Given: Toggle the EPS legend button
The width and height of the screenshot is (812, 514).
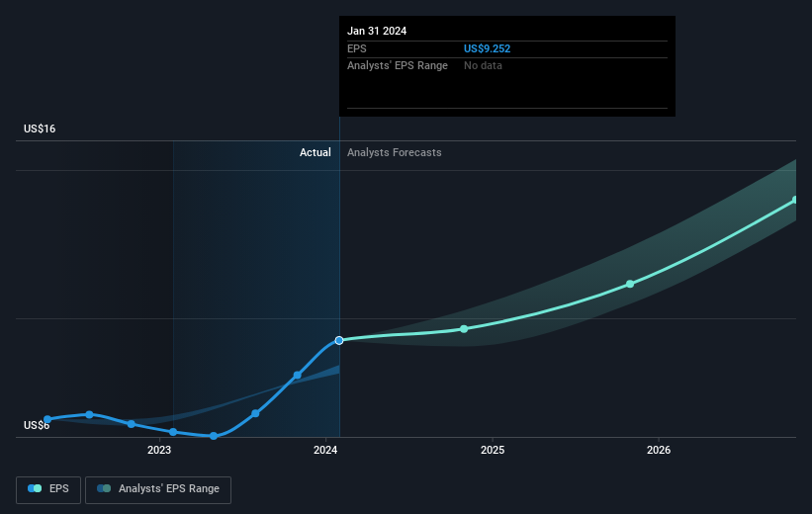Looking at the screenshot, I should 48,489.
